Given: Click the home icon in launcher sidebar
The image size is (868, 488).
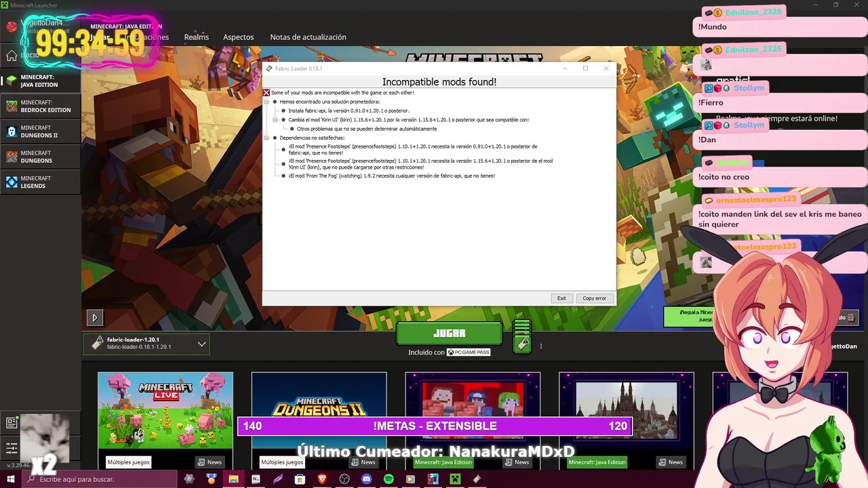Looking at the screenshot, I should (x=11, y=56).
